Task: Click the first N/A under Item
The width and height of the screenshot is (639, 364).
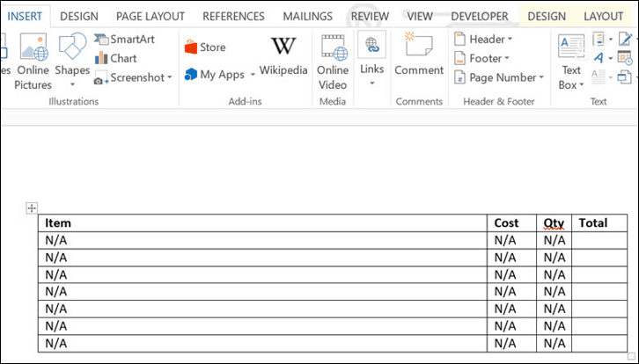Action: pos(55,240)
